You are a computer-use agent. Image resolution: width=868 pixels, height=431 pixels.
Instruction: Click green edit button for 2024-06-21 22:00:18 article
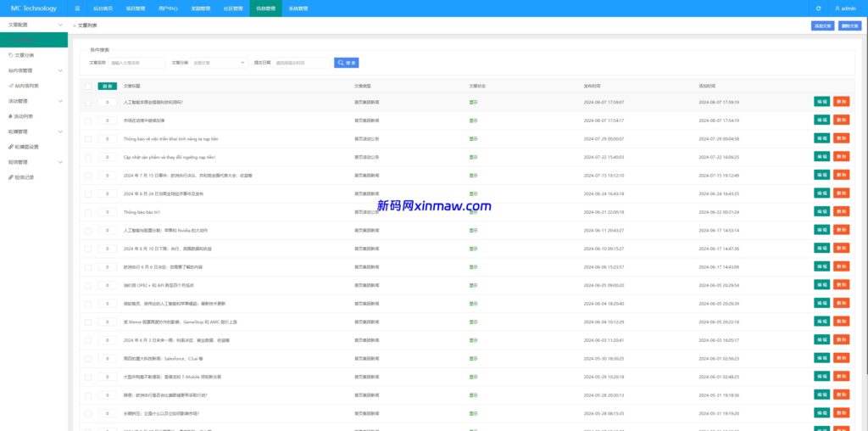pos(821,211)
